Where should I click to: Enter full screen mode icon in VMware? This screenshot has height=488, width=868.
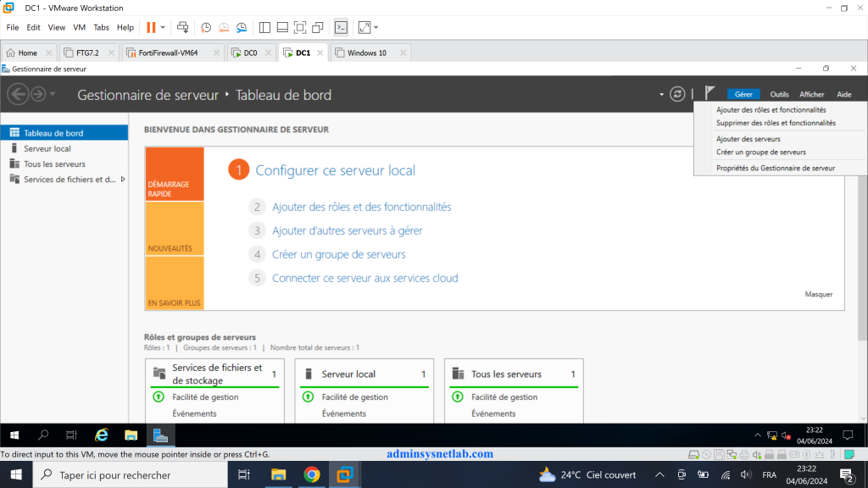(x=300, y=28)
